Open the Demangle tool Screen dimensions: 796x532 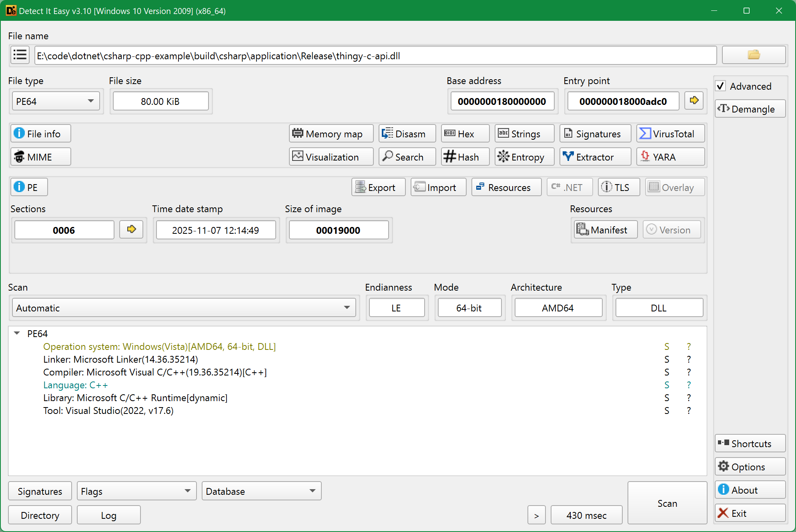click(750, 108)
